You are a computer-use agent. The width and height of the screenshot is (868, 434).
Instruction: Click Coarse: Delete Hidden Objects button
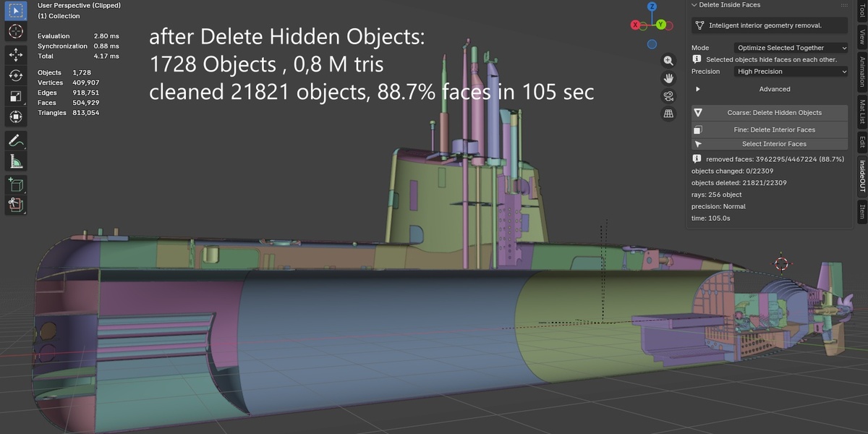(770, 113)
